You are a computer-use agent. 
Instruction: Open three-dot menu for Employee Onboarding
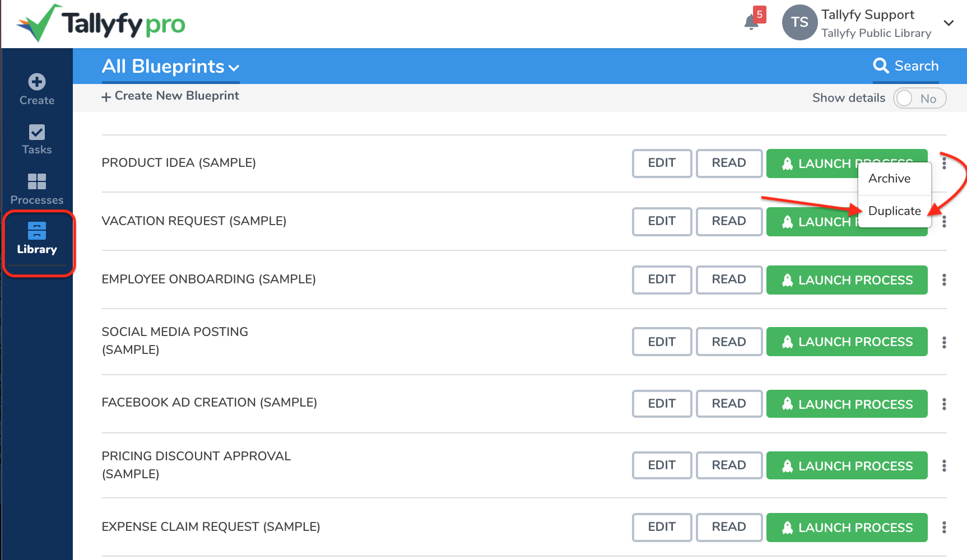[x=944, y=279]
